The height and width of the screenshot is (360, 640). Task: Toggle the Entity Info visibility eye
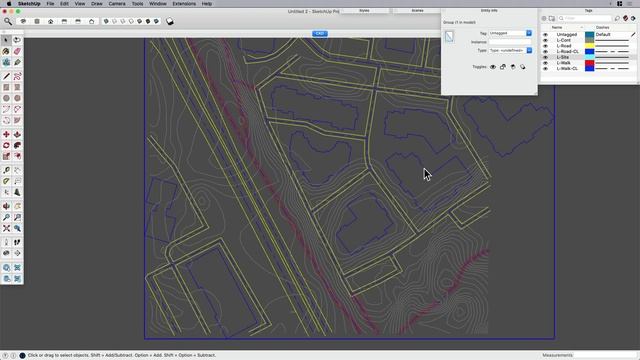[493, 67]
